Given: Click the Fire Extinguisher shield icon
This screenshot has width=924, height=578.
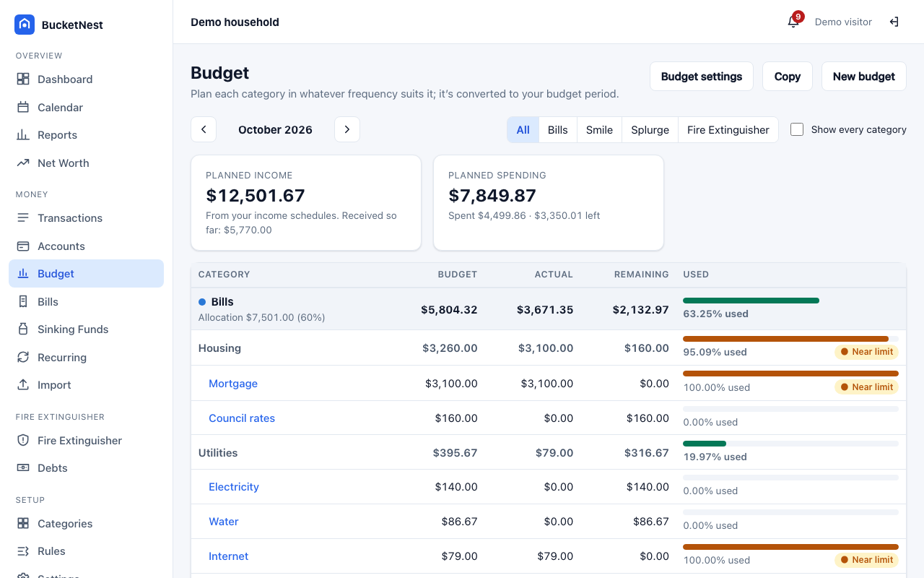Looking at the screenshot, I should pyautogui.click(x=23, y=440).
